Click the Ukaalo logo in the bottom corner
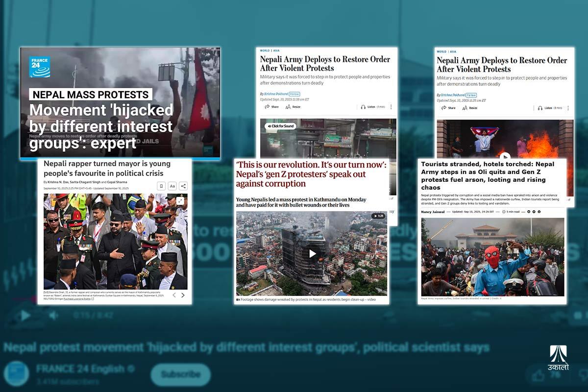 (559, 358)
